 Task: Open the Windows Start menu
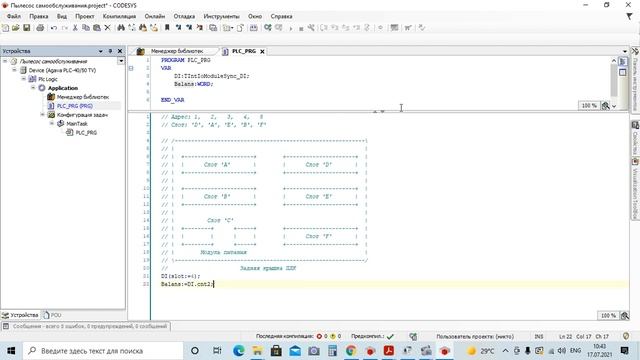click(11, 351)
